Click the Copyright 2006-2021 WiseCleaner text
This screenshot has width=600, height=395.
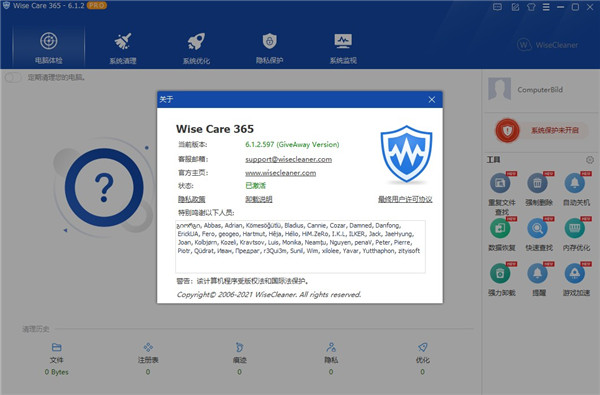(269, 294)
